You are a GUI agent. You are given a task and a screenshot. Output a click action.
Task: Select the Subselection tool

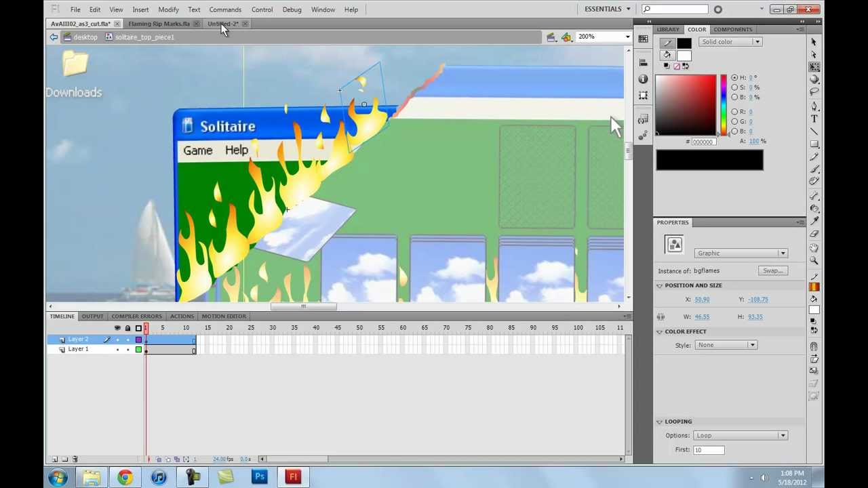[814, 54]
